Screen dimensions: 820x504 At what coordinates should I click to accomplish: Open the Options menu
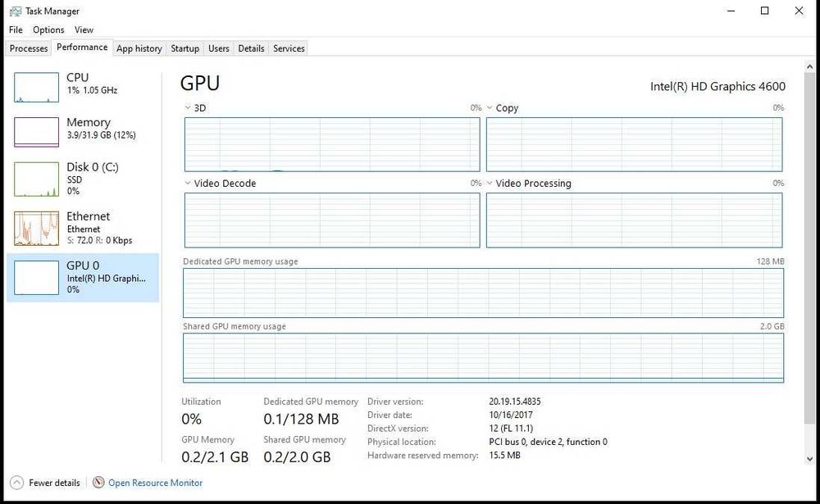coord(48,30)
